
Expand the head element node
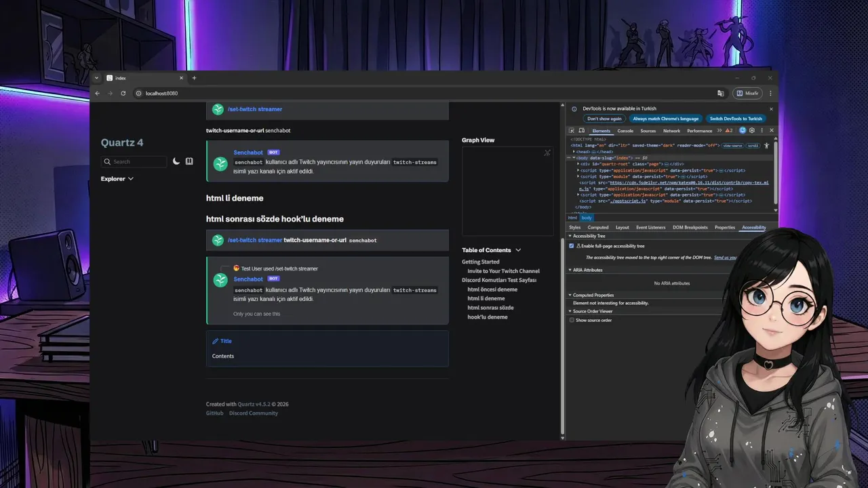(x=575, y=152)
